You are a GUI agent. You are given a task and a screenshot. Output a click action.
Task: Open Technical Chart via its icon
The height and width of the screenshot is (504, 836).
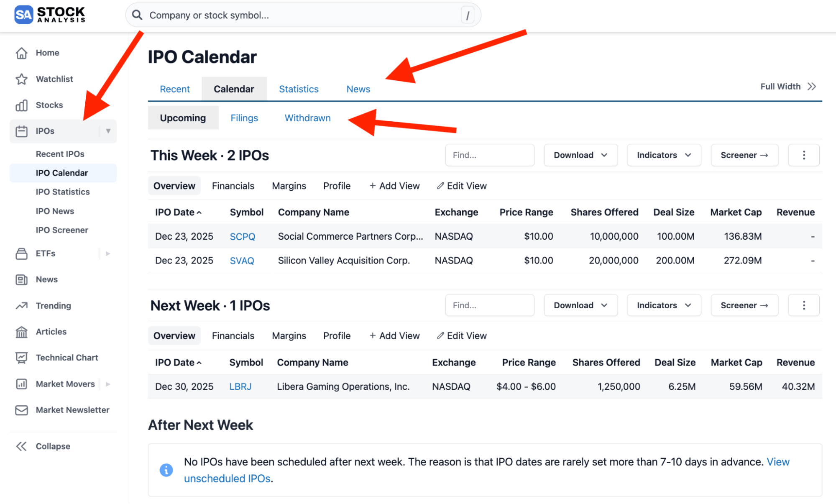coord(21,358)
